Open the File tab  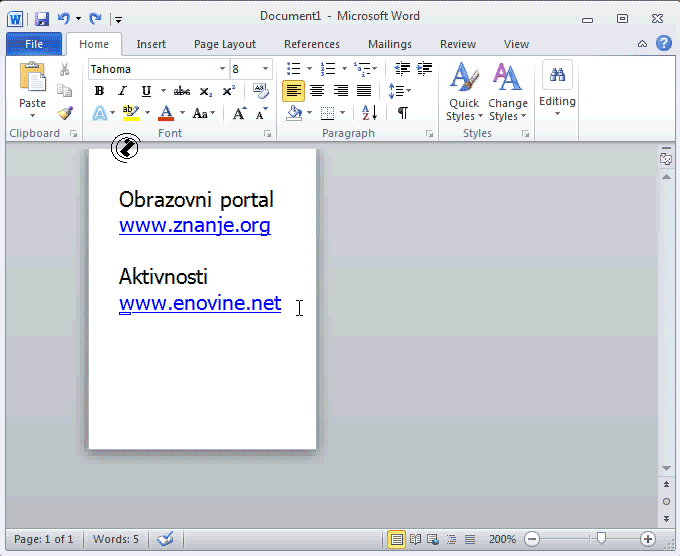33,44
